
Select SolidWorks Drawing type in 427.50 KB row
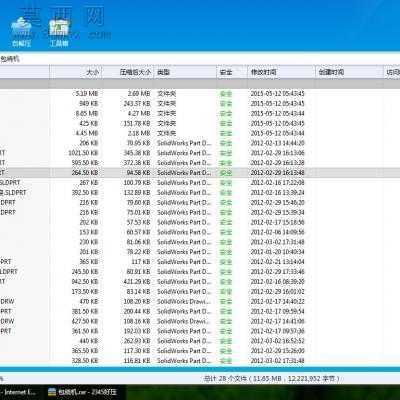click(184, 321)
